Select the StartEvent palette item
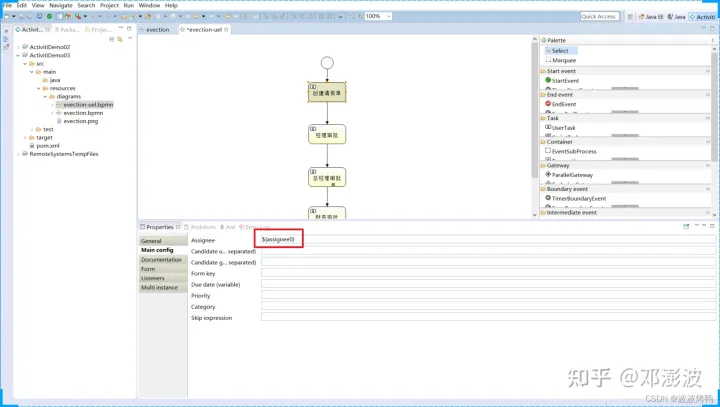The height and width of the screenshot is (407, 720). [x=565, y=80]
